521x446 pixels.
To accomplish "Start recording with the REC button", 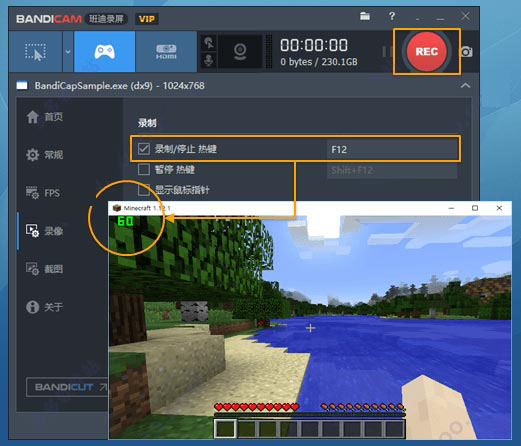I will 427,52.
